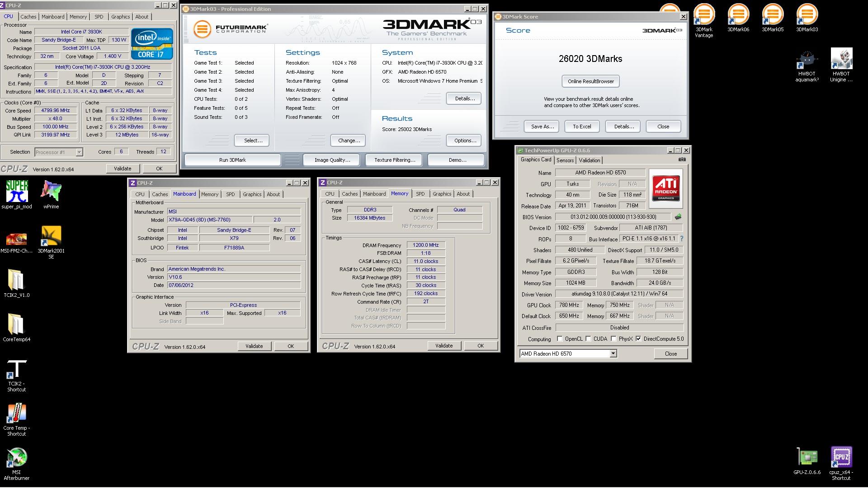The width and height of the screenshot is (868, 488).
Task: Click Futuremark logo in 3DMark03 window
Action: tap(231, 29)
